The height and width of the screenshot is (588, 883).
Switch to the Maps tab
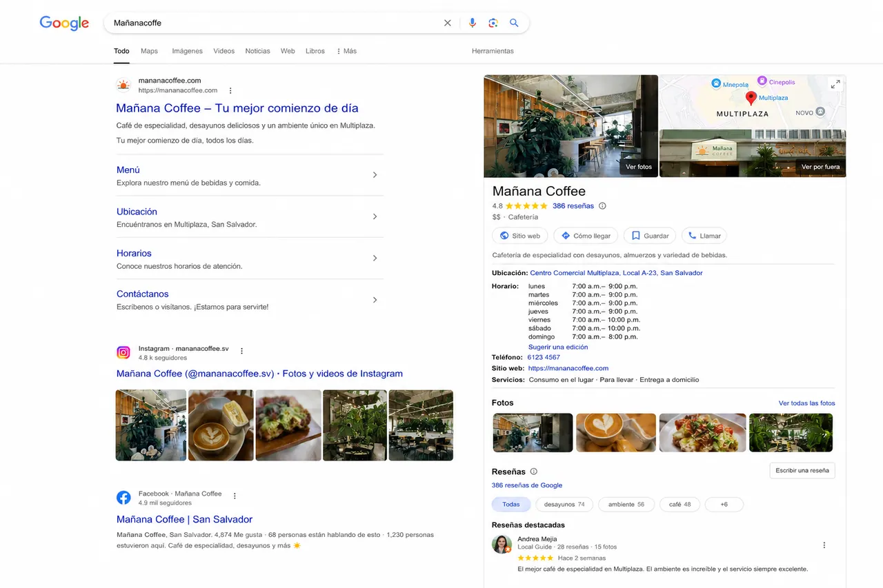click(x=149, y=51)
